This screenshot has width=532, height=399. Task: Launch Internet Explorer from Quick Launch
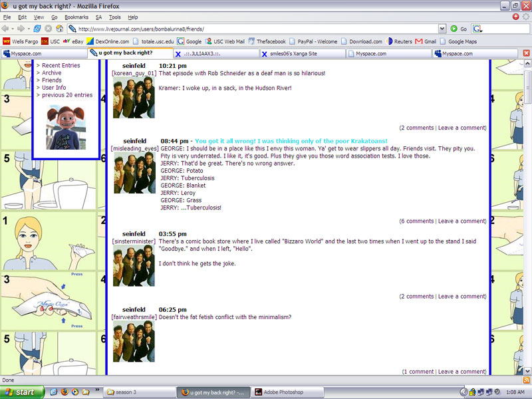[x=54, y=392]
